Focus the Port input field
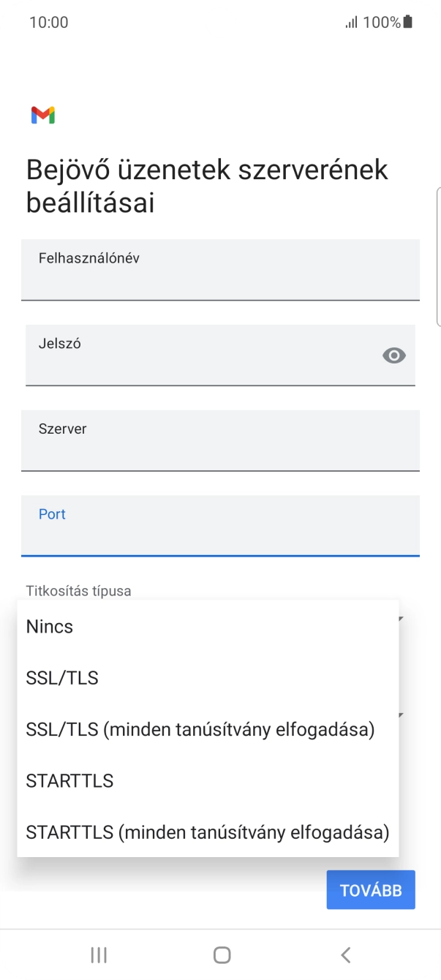The width and height of the screenshot is (441, 980). click(x=221, y=526)
